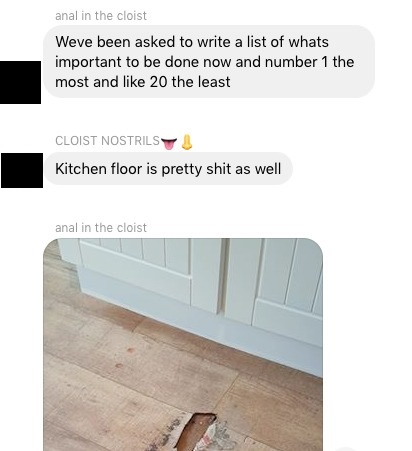Screen dimensions: 412x451
Task: Click the word 'important' in the first message
Action: click(88, 62)
